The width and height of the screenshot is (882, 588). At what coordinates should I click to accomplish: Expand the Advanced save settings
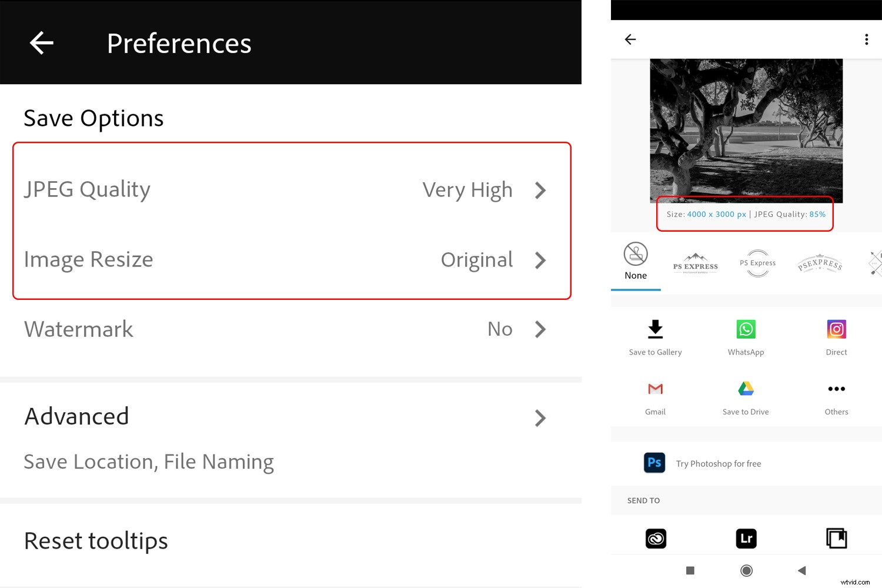pos(291,417)
